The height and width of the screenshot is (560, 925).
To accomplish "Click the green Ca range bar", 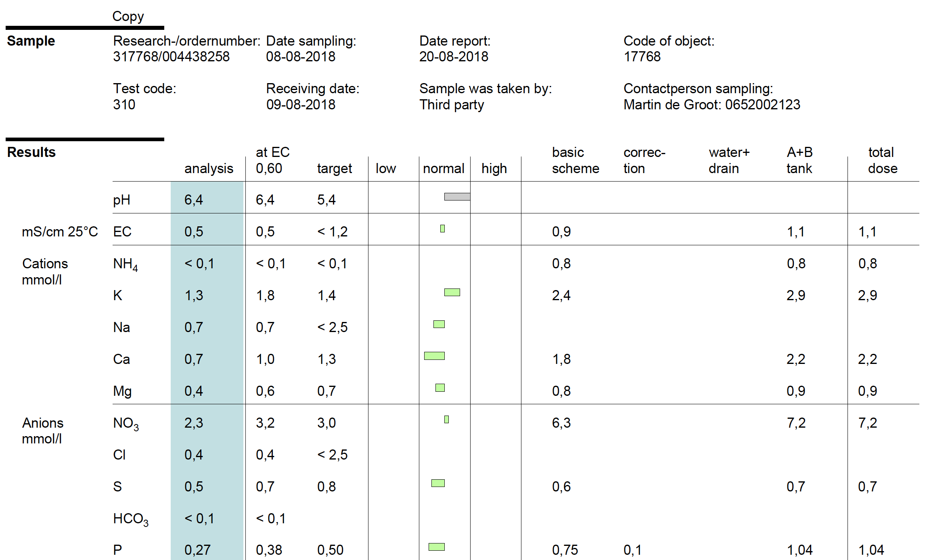I will point(434,356).
